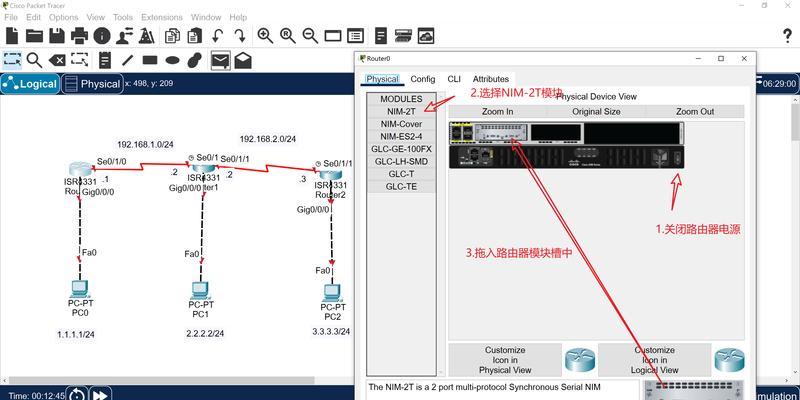Image resolution: width=800 pixels, height=400 pixels.
Task: Select the GLC-GE-100FX module
Action: pos(402,149)
